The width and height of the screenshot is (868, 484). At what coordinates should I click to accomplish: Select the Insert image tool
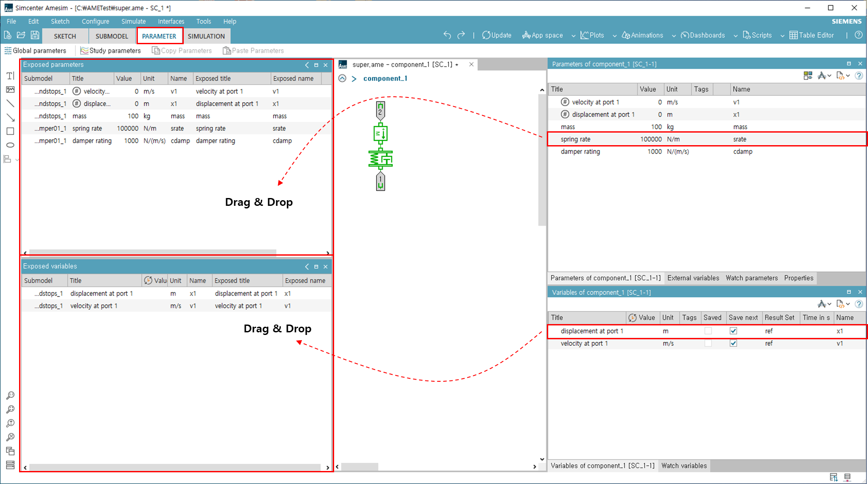pos(10,90)
